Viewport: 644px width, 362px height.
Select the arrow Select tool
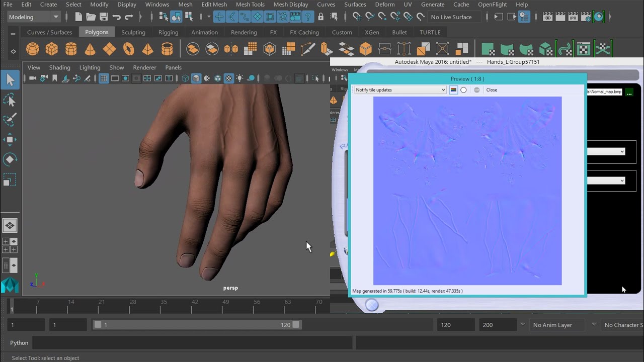(x=10, y=79)
